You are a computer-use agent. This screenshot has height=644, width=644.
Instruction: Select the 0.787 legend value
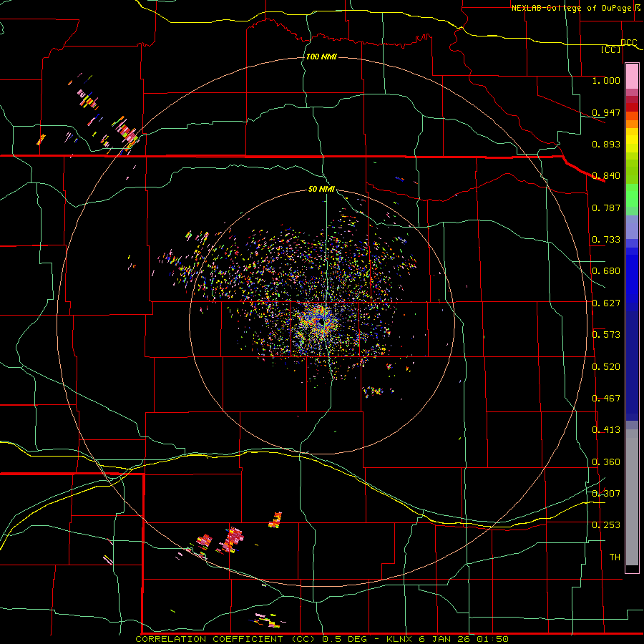pos(606,208)
